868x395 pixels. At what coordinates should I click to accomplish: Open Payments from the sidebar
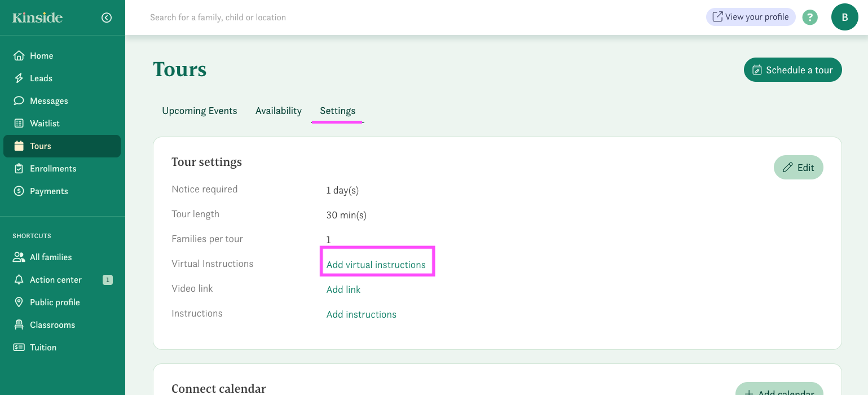[x=49, y=191]
